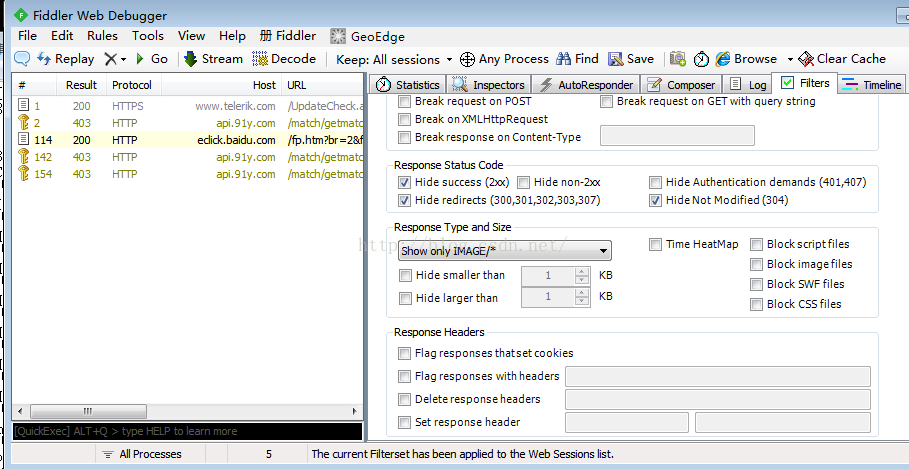Click the Find binoculars button
909x469 pixels.
pyautogui.click(x=577, y=59)
